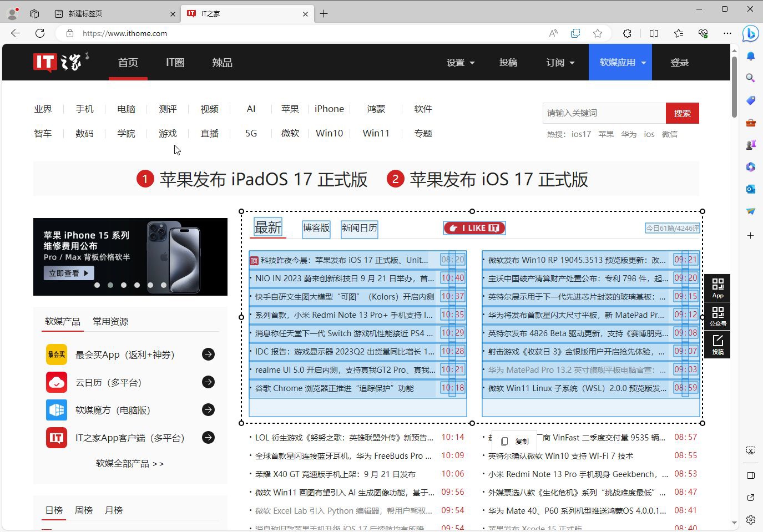The width and height of the screenshot is (763, 532).
Task: Open the 软媒应用 dropdown menu
Action: [622, 63]
